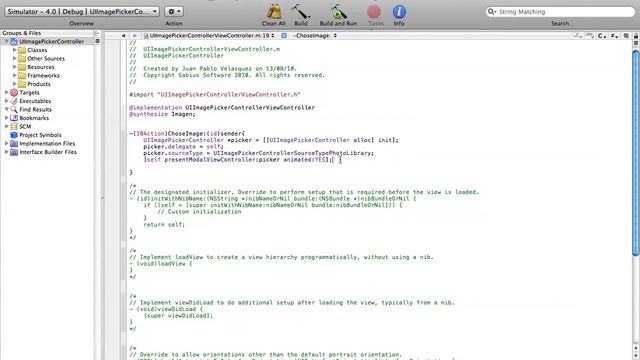Select the Implementation Files folder icon

pyautogui.click(x=14, y=144)
